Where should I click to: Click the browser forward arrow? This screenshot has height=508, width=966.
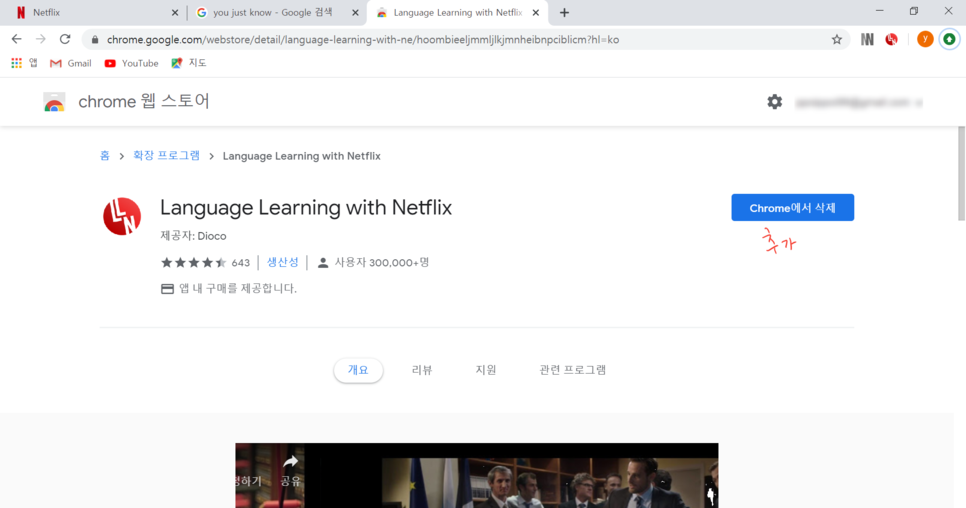pos(41,39)
